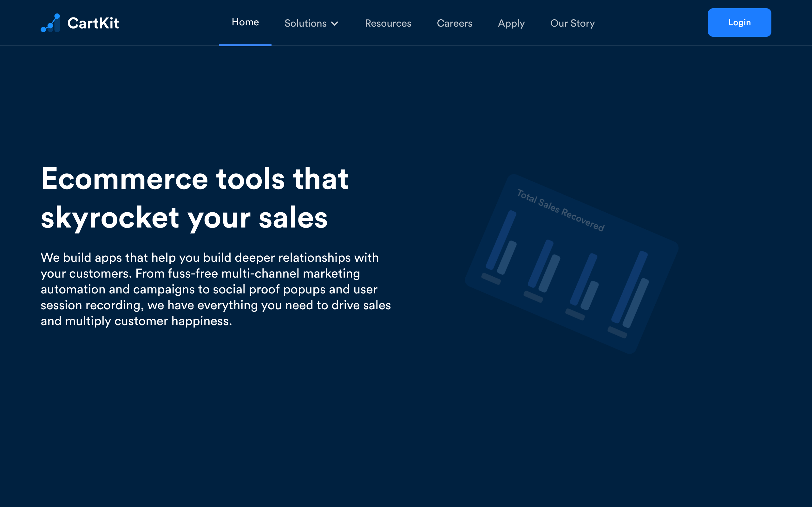812x507 pixels.
Task: Click the Apply navigation link
Action: click(511, 23)
